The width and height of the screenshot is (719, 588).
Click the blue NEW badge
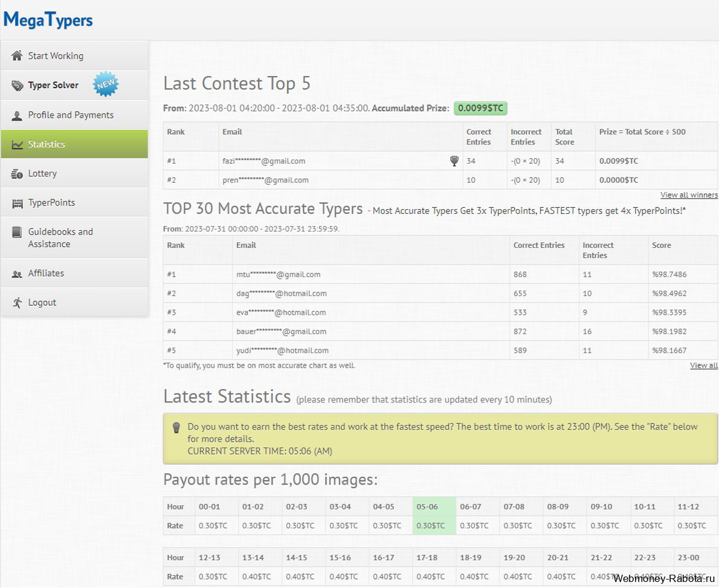pyautogui.click(x=106, y=85)
